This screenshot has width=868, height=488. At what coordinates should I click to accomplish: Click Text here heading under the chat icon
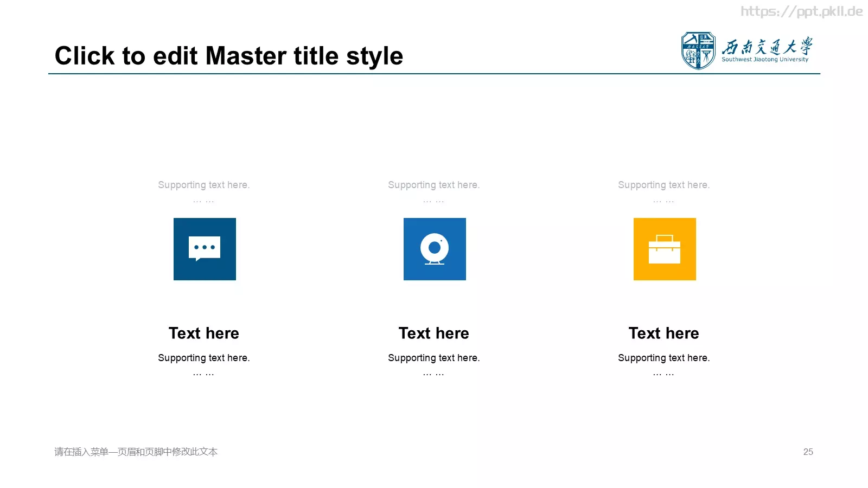click(x=204, y=333)
